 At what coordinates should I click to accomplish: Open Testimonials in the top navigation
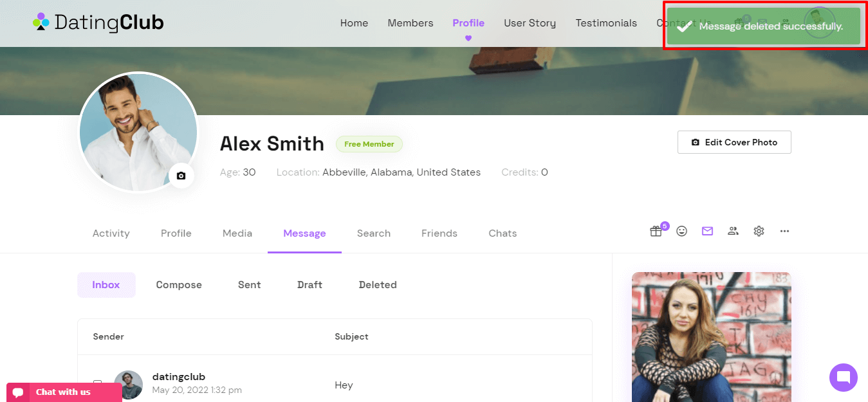606,23
